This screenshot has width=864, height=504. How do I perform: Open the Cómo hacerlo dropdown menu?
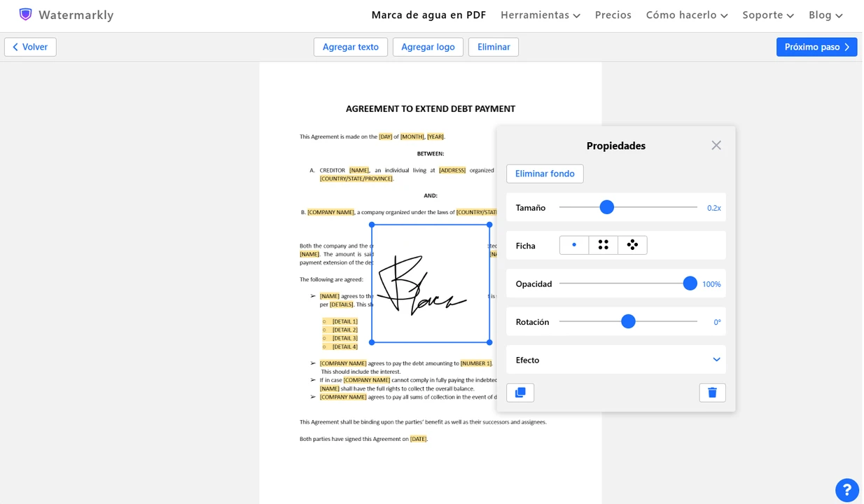[x=687, y=15]
